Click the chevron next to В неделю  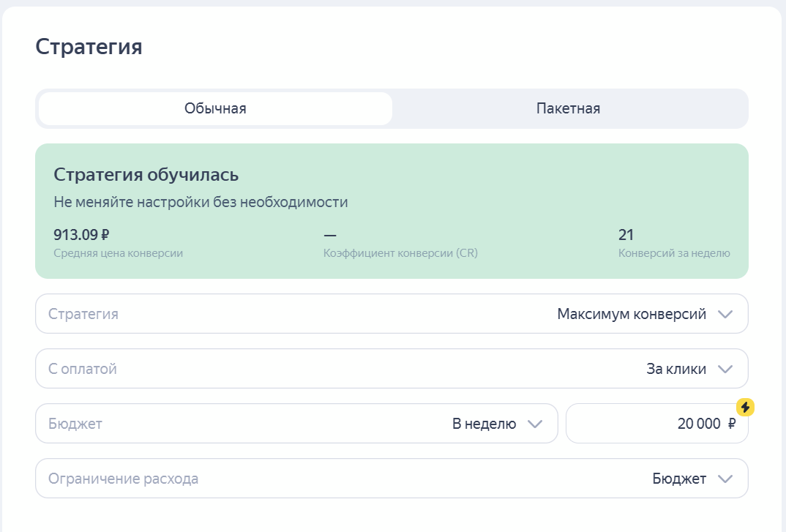[535, 423]
